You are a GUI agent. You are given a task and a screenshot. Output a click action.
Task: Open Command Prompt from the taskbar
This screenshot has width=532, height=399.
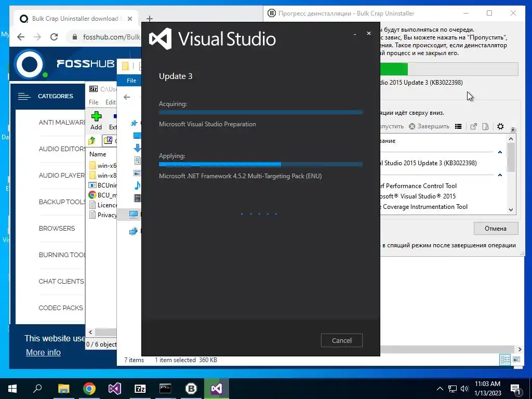click(x=166, y=389)
